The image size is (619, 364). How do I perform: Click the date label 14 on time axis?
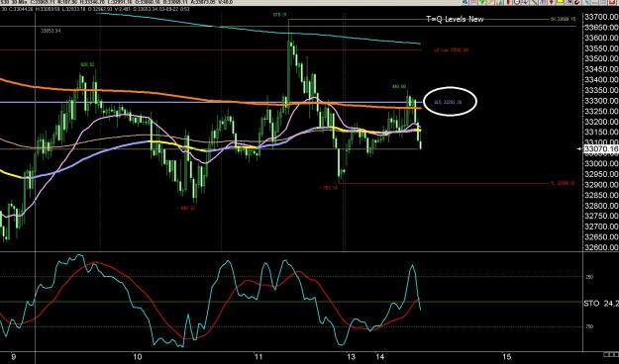tap(380, 357)
